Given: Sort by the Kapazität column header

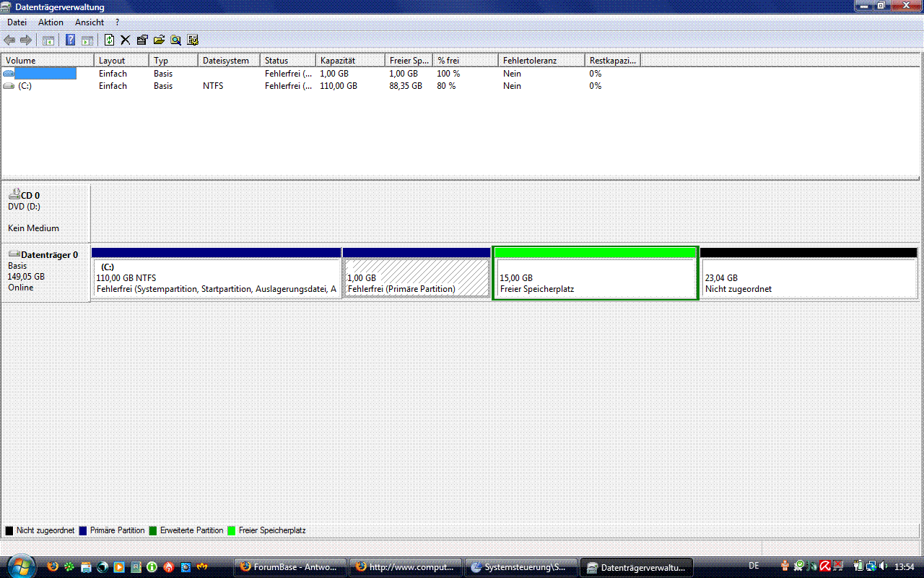Looking at the screenshot, I should (x=350, y=61).
